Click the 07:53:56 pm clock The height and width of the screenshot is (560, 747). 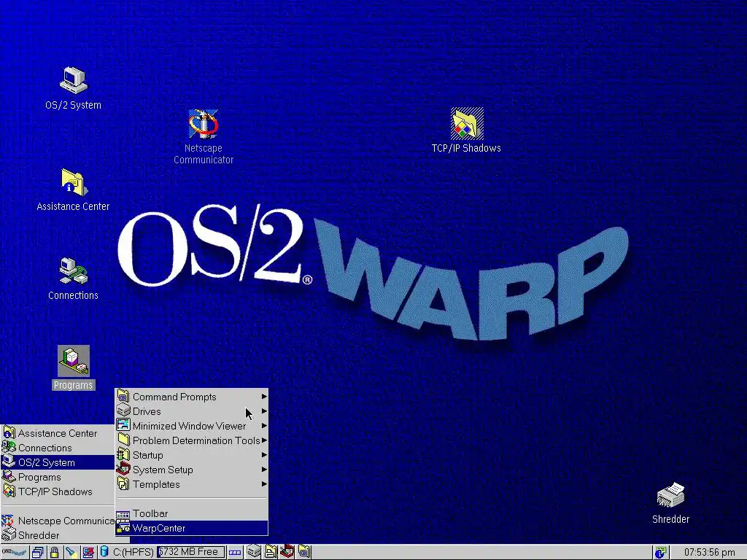(x=709, y=553)
